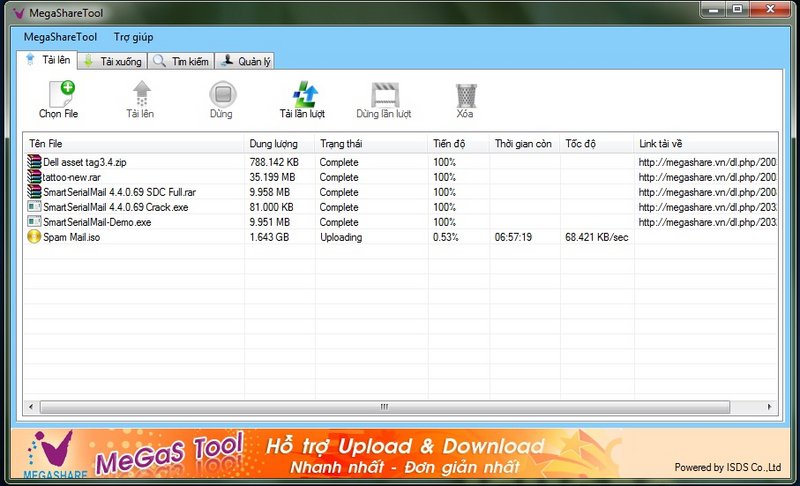Switch to the Tải xuống tab
The height and width of the screenshot is (486, 800).
(110, 61)
